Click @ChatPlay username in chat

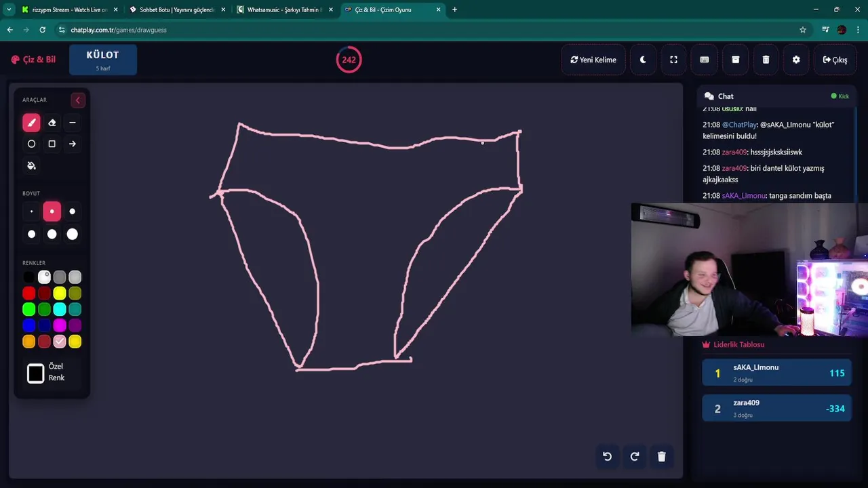(x=739, y=125)
